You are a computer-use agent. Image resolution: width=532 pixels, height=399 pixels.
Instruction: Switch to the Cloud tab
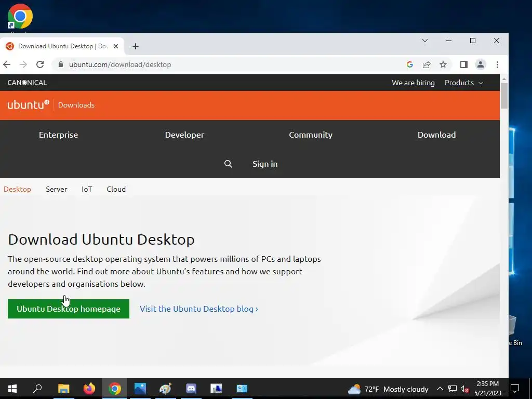point(116,189)
